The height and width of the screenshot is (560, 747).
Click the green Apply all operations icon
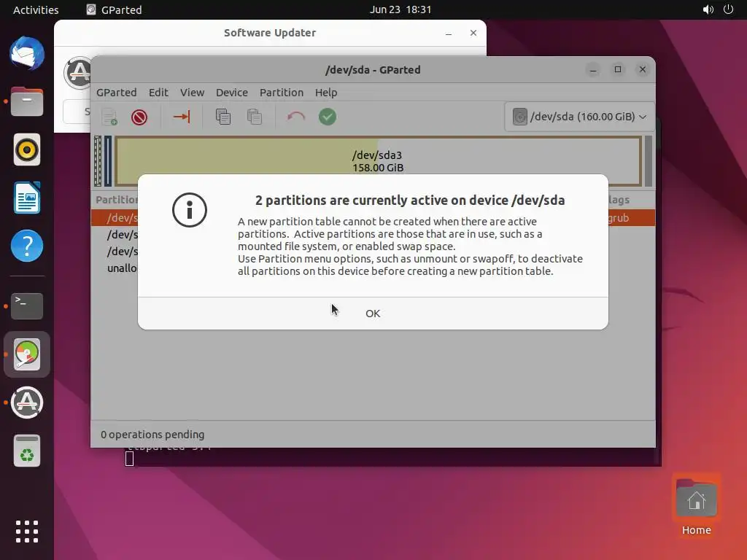(328, 117)
